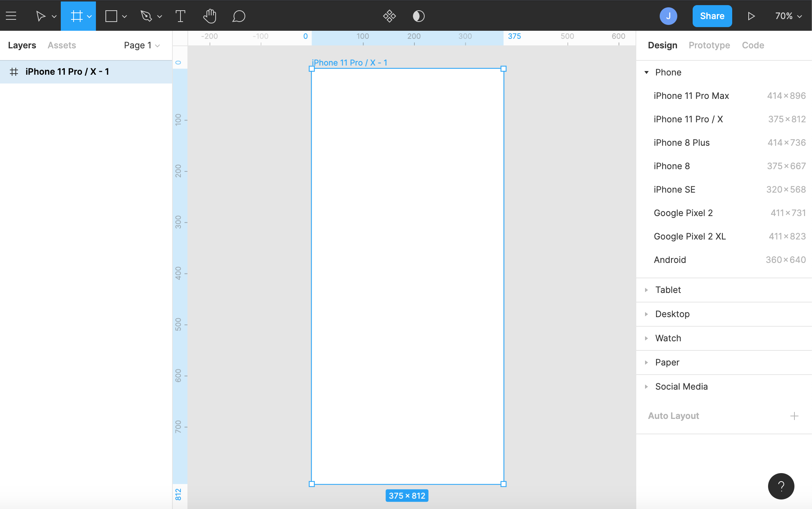Click the blue Share button
Viewport: 812px width, 509px height.
point(712,16)
